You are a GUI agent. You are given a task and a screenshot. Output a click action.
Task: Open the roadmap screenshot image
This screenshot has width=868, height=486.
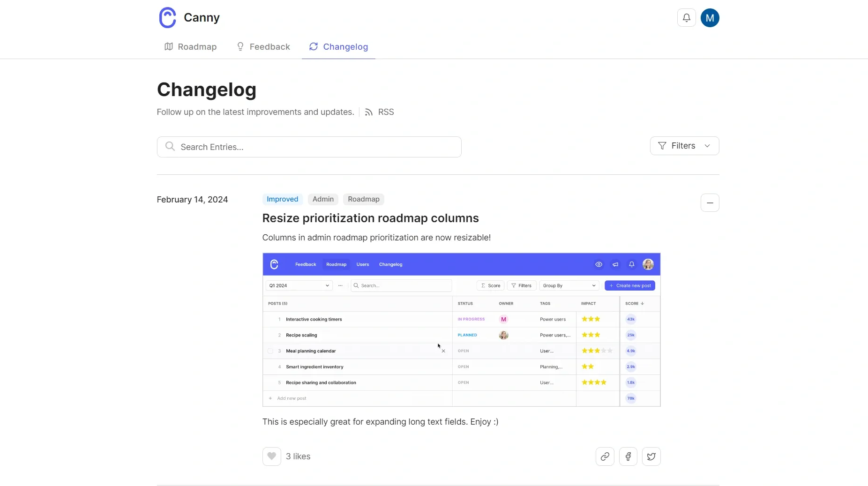pos(461,330)
